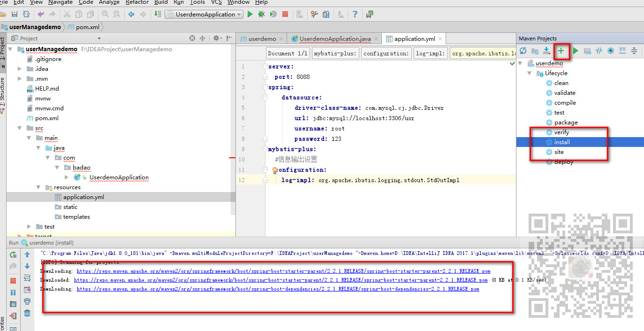Stop the running install process in Run panel

pyautogui.click(x=13, y=281)
